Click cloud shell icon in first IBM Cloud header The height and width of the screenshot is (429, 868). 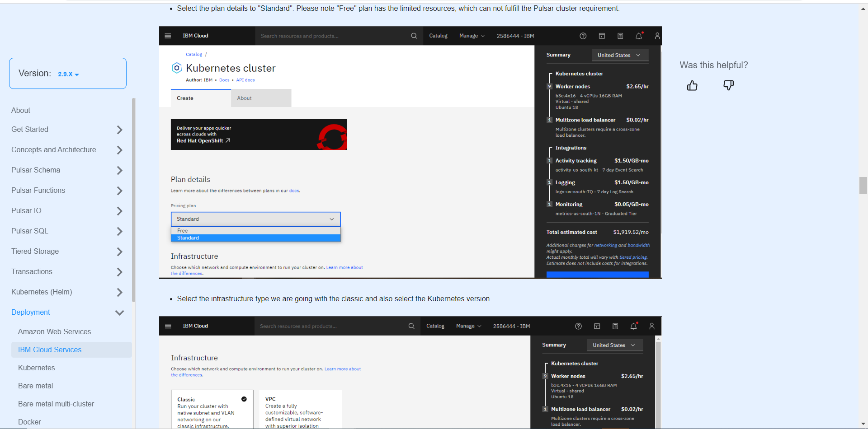coord(602,36)
